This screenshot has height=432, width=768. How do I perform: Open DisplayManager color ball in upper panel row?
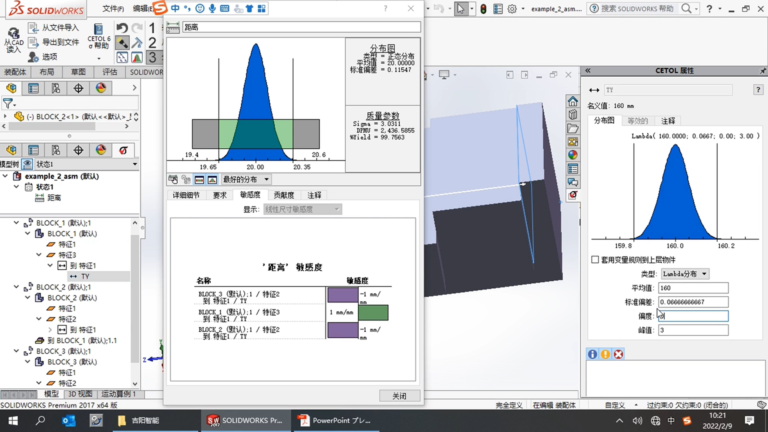101,88
